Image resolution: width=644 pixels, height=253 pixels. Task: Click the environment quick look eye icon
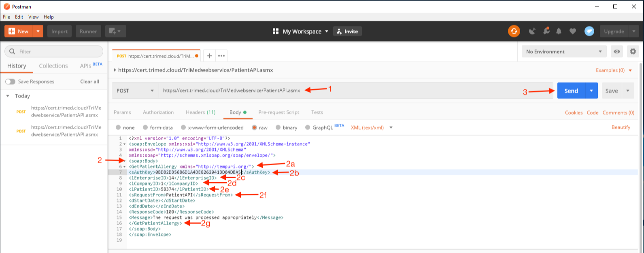[x=617, y=52]
